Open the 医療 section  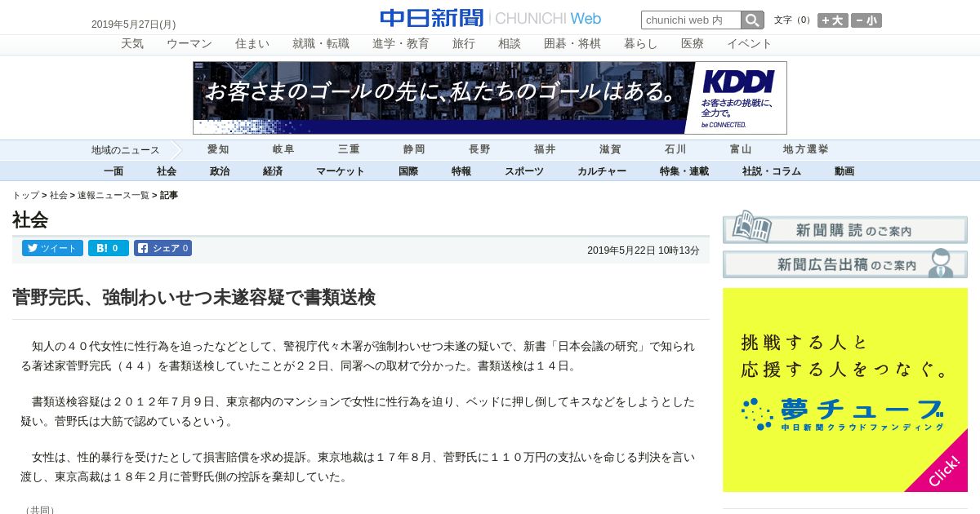(693, 44)
